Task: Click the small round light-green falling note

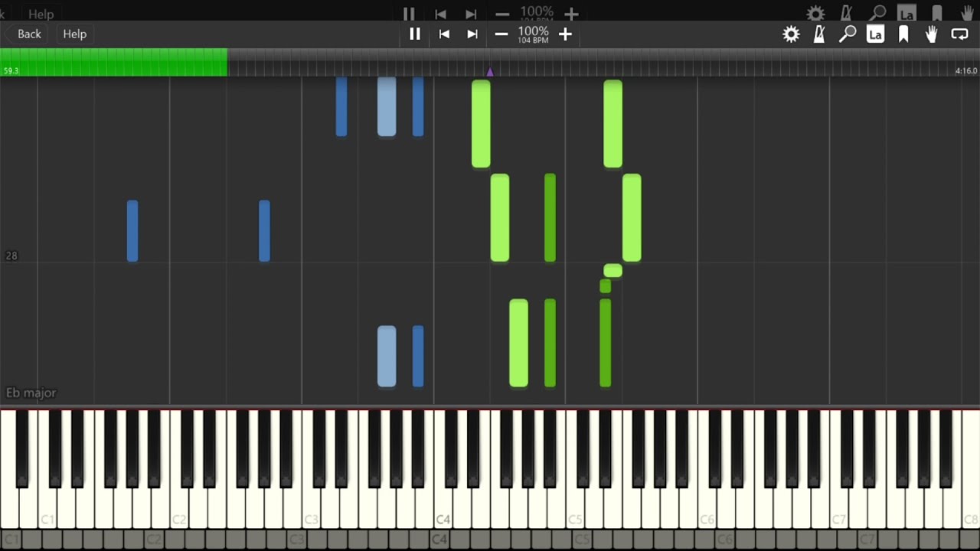Action: 612,270
